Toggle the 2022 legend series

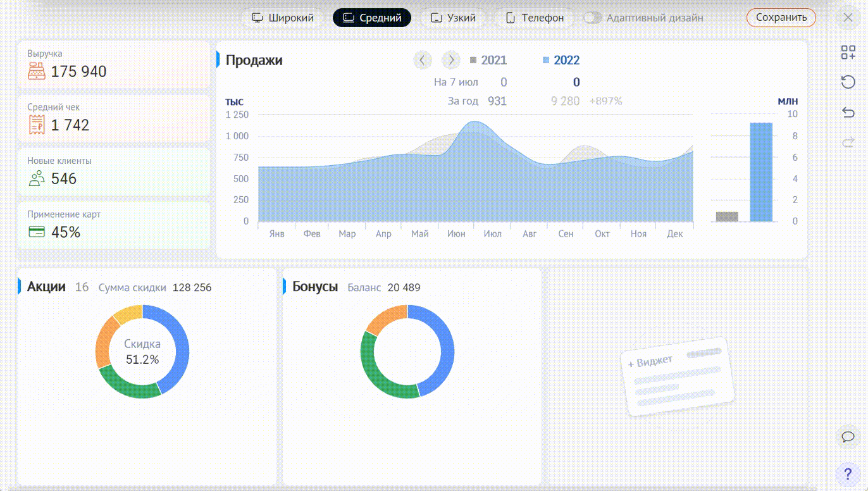(561, 60)
